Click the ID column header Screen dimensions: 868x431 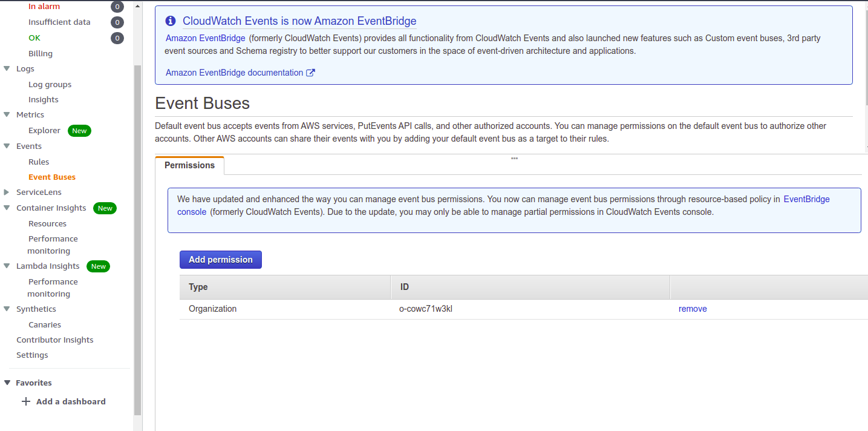pos(530,288)
